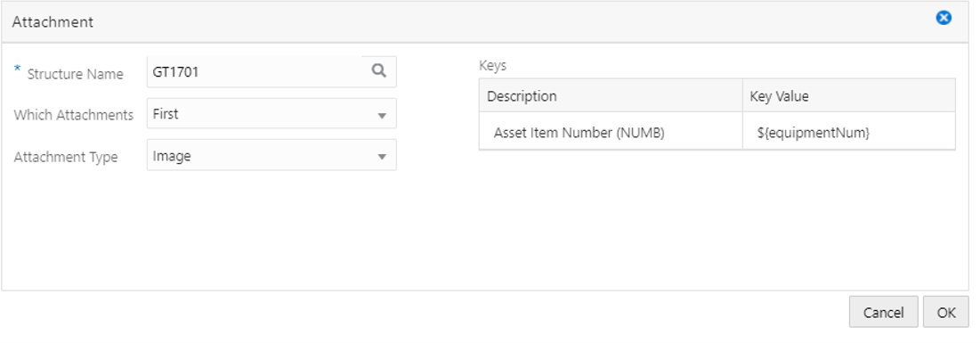Image resolution: width=980 pixels, height=343 pixels.
Task: Click empty area below the Keys table
Action: coord(717,219)
